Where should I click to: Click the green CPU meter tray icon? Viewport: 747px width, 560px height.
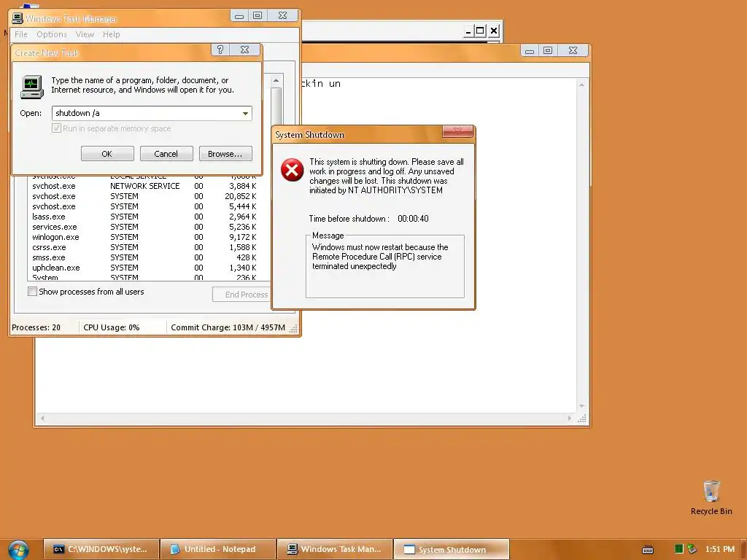(x=679, y=549)
